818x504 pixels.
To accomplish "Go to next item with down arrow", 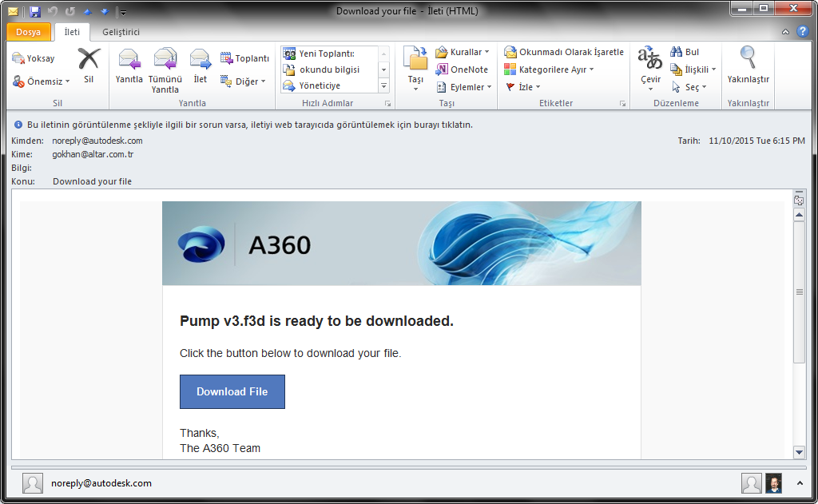I will tap(105, 11).
